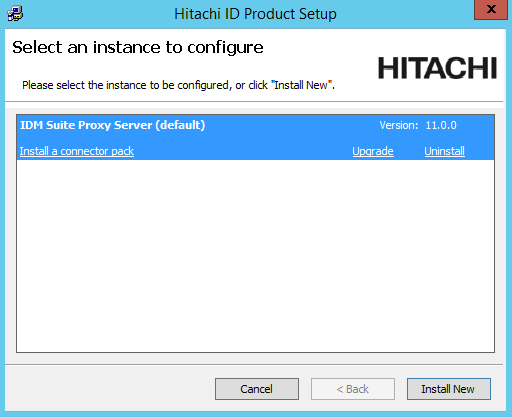Click the 11.0.0 version number
512x417 pixels.
tap(441, 125)
